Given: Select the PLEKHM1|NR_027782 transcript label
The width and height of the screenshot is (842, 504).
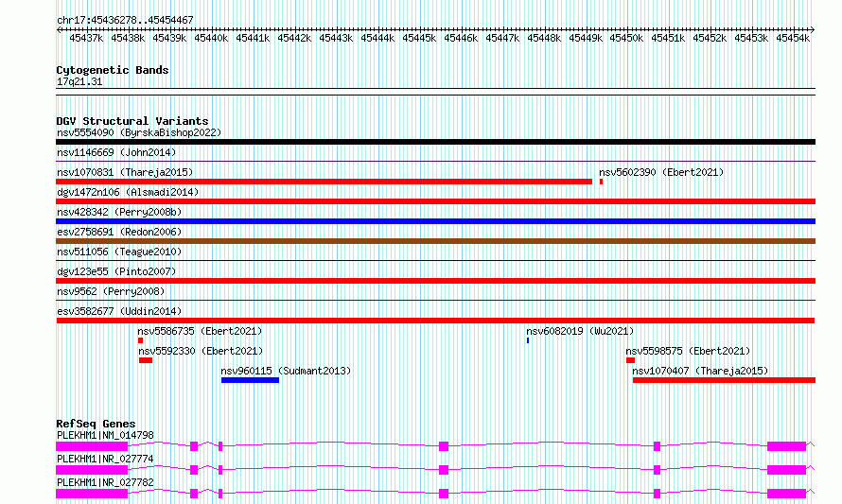Looking at the screenshot, I should [x=105, y=482].
